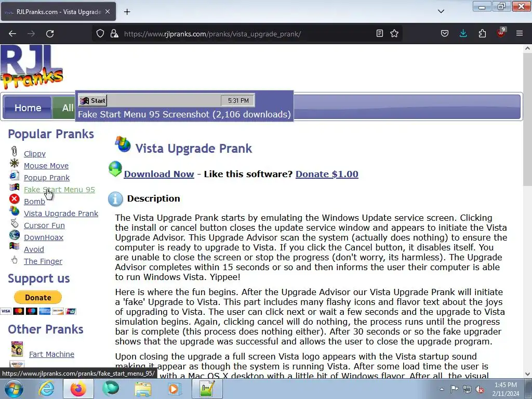
Task: Click the green download globe icon
Action: [x=115, y=169]
